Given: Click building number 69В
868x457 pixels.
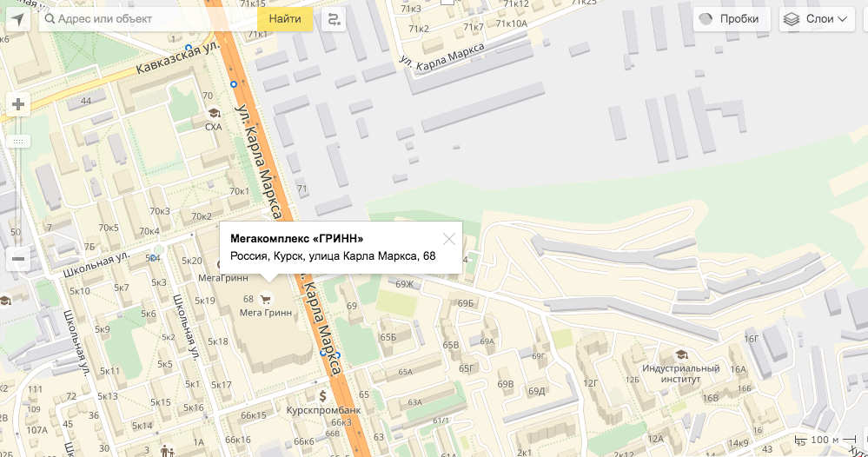Looking at the screenshot, I should [x=506, y=384].
